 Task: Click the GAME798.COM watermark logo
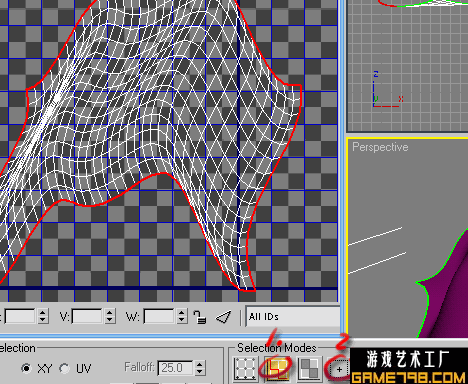(409, 378)
